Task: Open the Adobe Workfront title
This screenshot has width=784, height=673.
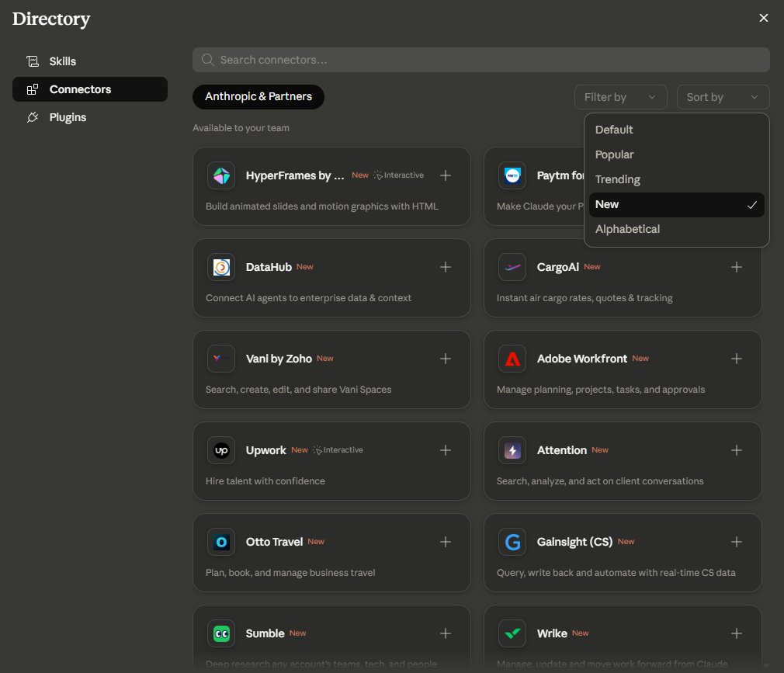Action: pos(582,359)
